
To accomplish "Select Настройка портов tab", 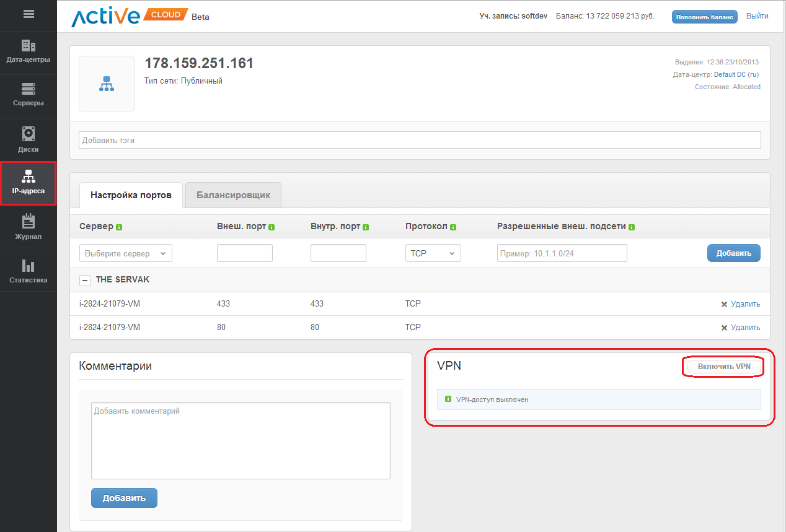I will (x=131, y=195).
